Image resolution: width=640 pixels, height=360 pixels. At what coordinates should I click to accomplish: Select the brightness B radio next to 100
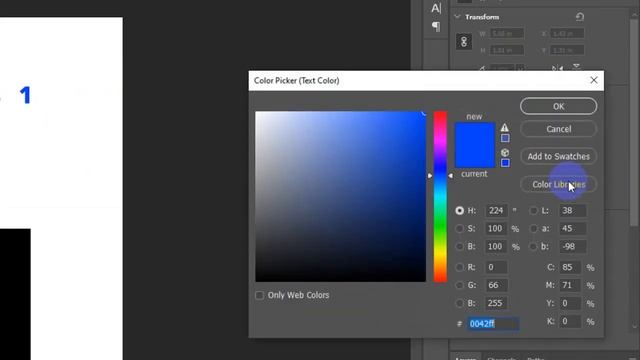(460, 247)
